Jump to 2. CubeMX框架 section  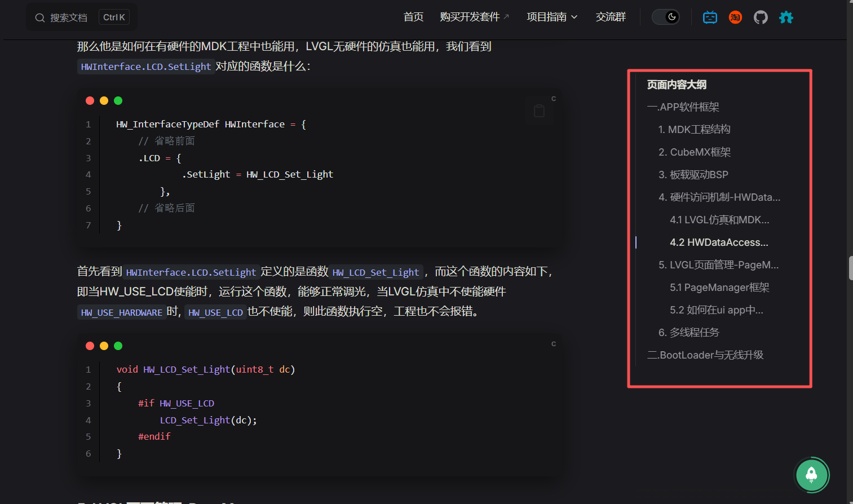695,152
